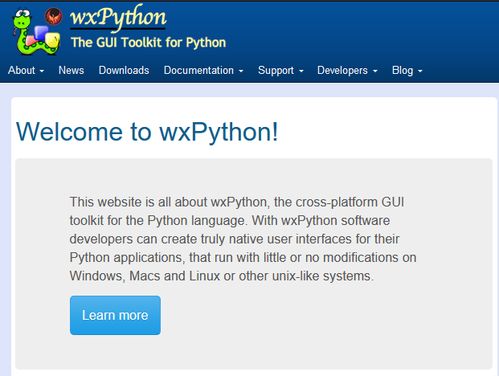Viewport: 499px width, 376px height.
Task: Open the About menu
Action: click(26, 70)
